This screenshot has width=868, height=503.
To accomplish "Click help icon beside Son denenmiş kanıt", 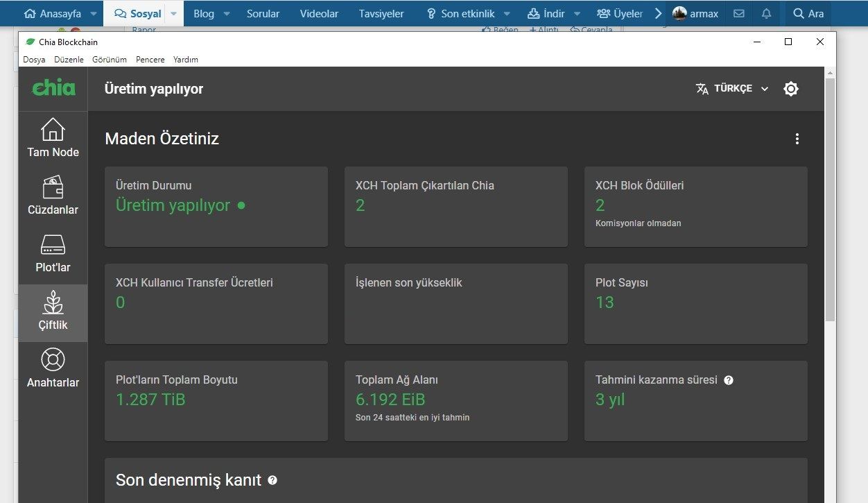I will coord(272,480).
